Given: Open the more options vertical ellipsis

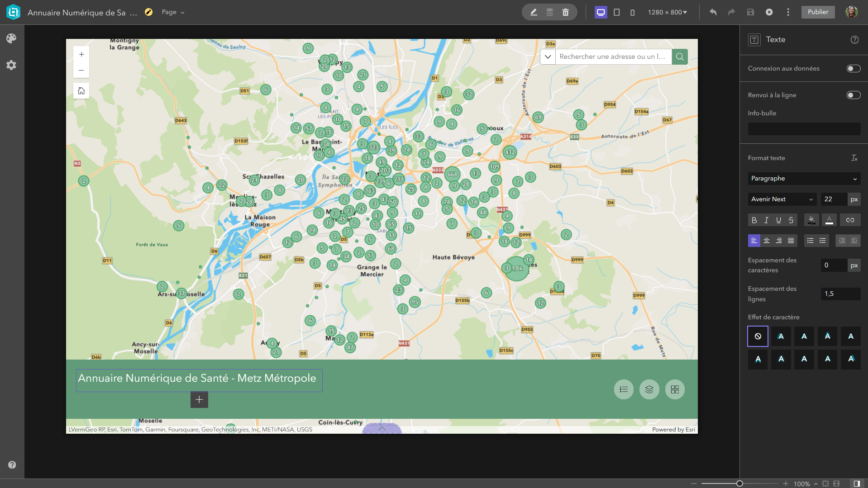Looking at the screenshot, I should (788, 12).
